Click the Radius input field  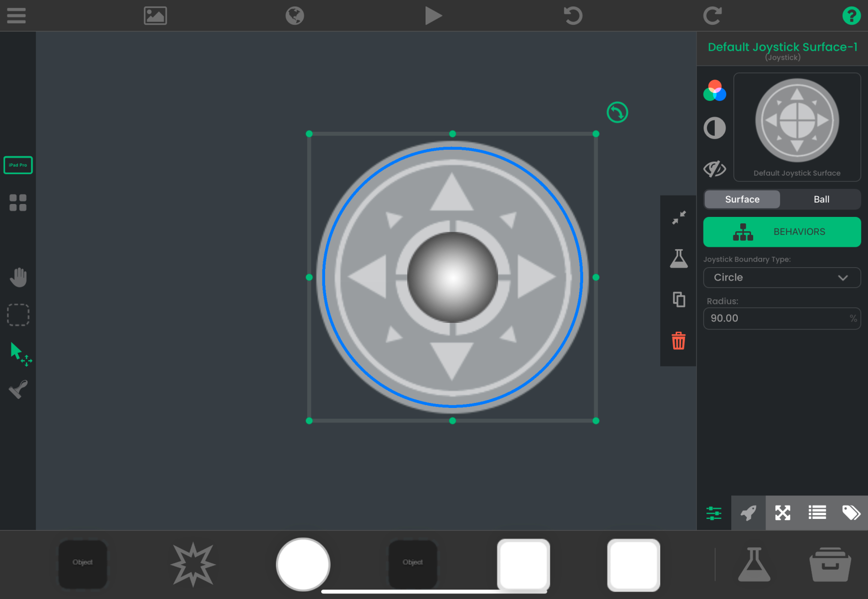point(777,318)
